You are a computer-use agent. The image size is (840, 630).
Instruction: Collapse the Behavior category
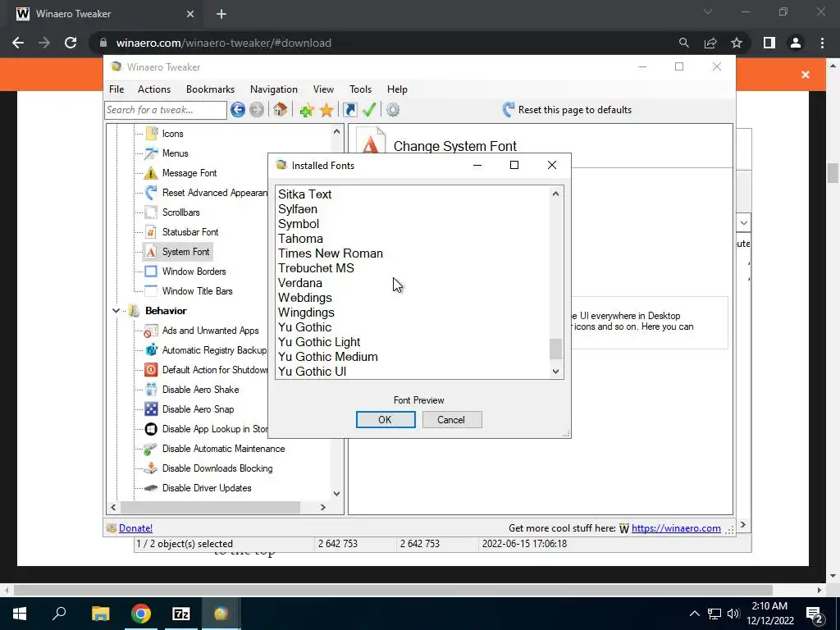tap(116, 311)
